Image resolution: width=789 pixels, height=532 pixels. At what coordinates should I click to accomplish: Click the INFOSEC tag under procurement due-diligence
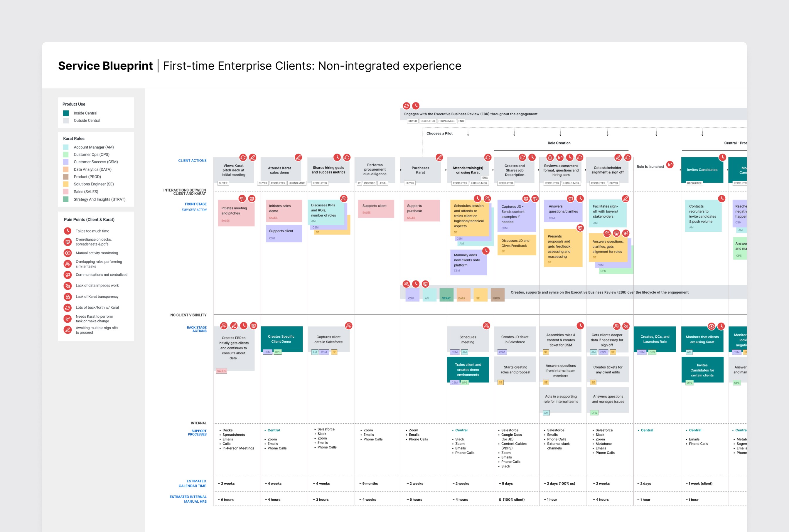(x=369, y=183)
